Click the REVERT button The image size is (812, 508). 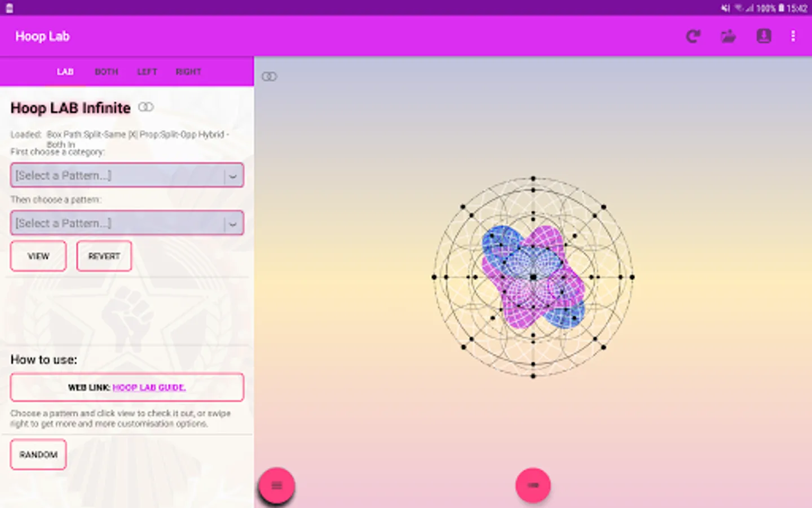click(104, 256)
